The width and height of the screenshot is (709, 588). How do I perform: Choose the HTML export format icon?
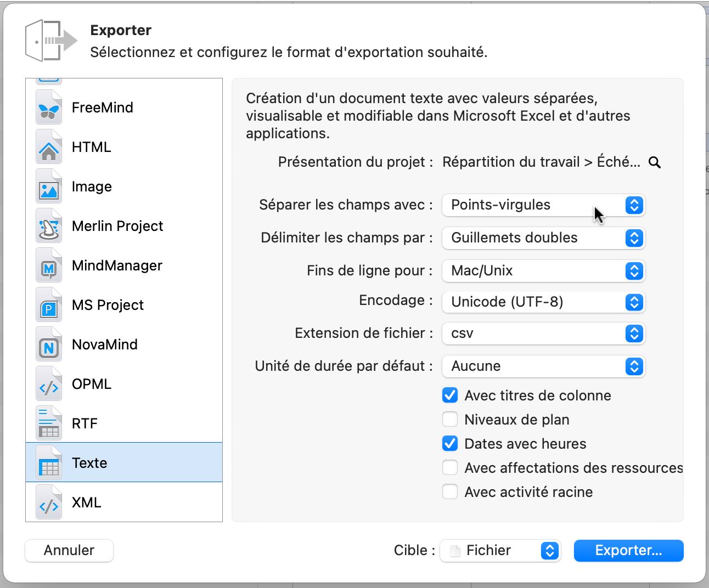[48, 146]
